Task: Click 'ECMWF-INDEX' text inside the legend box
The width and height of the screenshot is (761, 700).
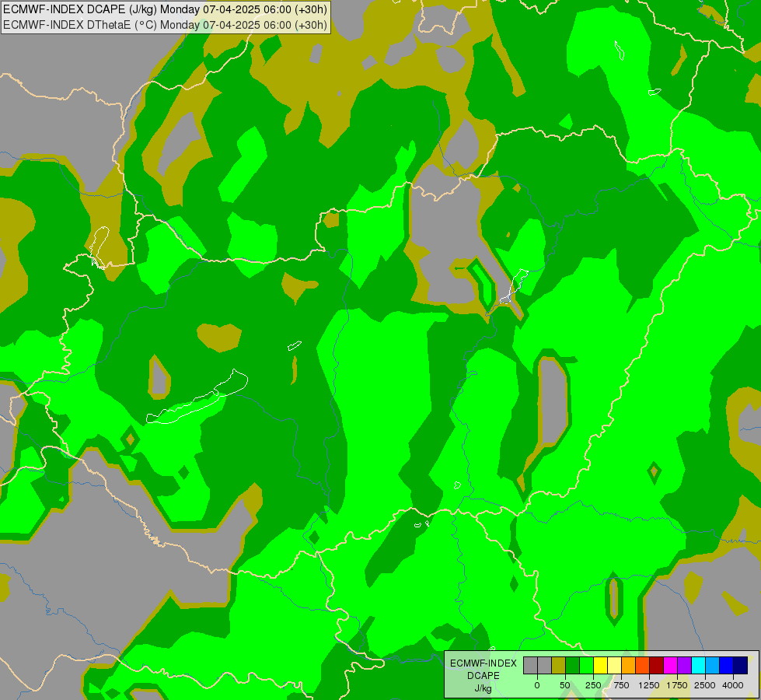Action: (x=483, y=663)
